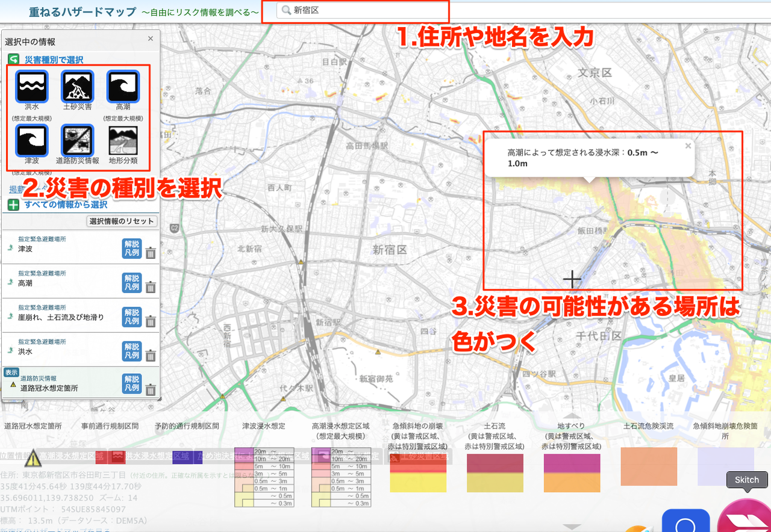Click the 地すべり legend color swatch
771x532 pixels.
[x=572, y=473]
